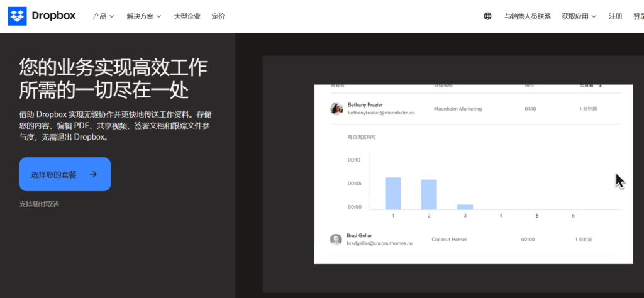
Task: Click the tallest bar for page 1
Action: (x=393, y=194)
